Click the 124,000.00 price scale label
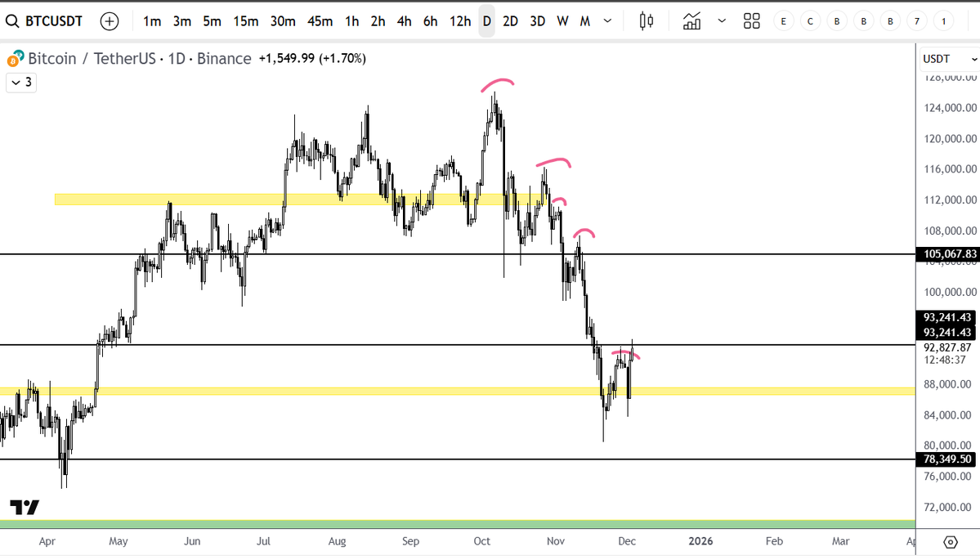Screen dimensions: 980x560 (950, 108)
